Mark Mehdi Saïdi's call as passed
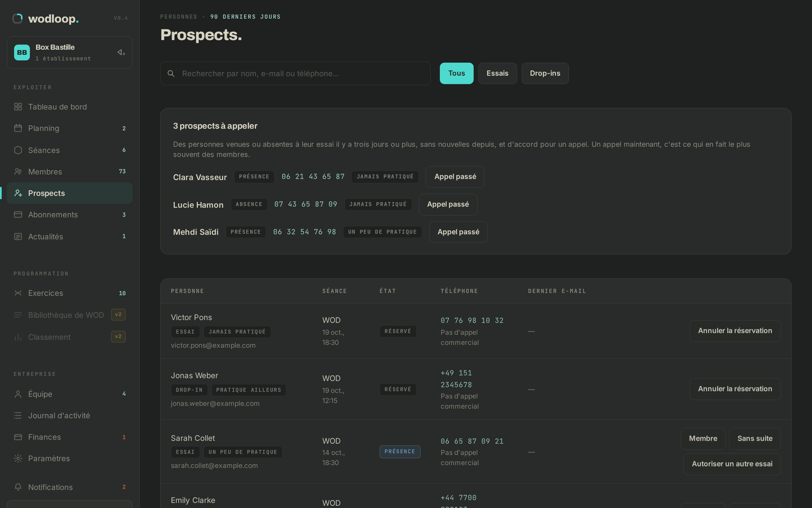The image size is (812, 508). coord(458,232)
